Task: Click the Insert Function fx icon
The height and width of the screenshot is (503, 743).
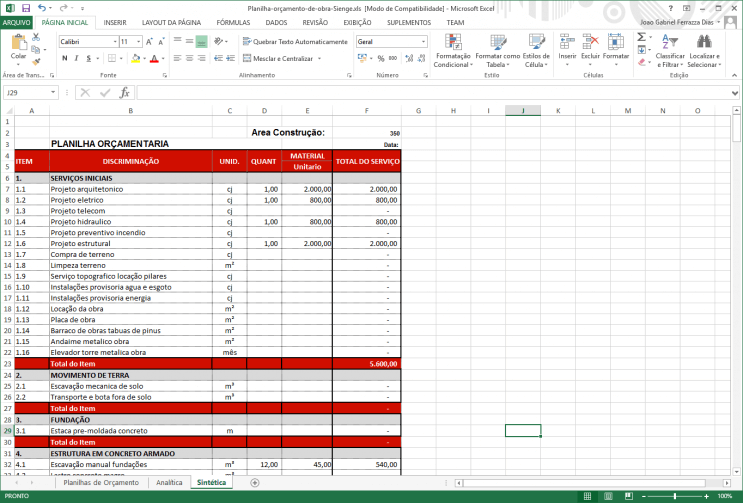Action: 125,92
